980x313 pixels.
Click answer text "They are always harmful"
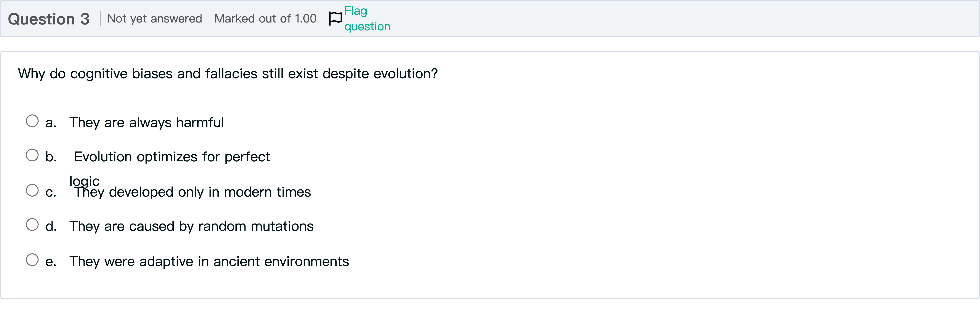147,123
